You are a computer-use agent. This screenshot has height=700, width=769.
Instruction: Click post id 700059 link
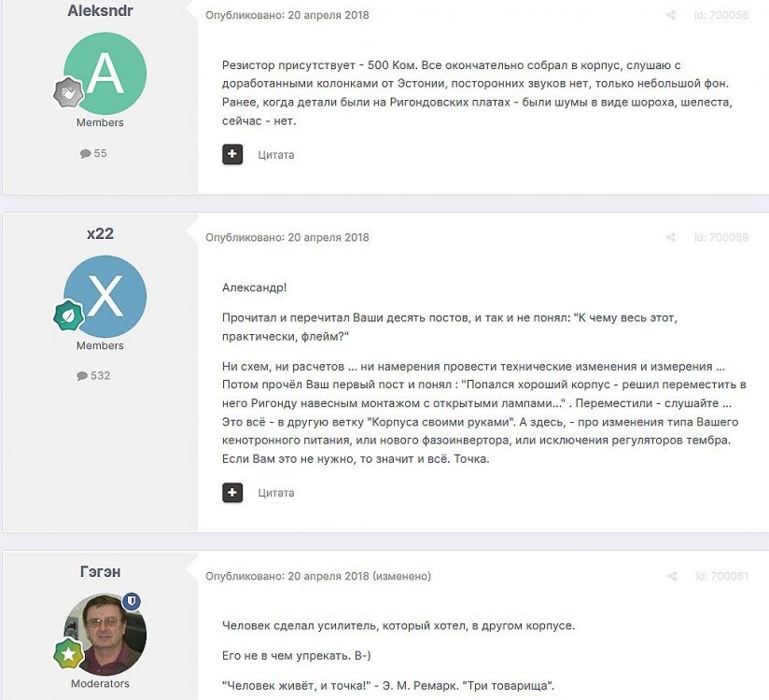pos(721,237)
